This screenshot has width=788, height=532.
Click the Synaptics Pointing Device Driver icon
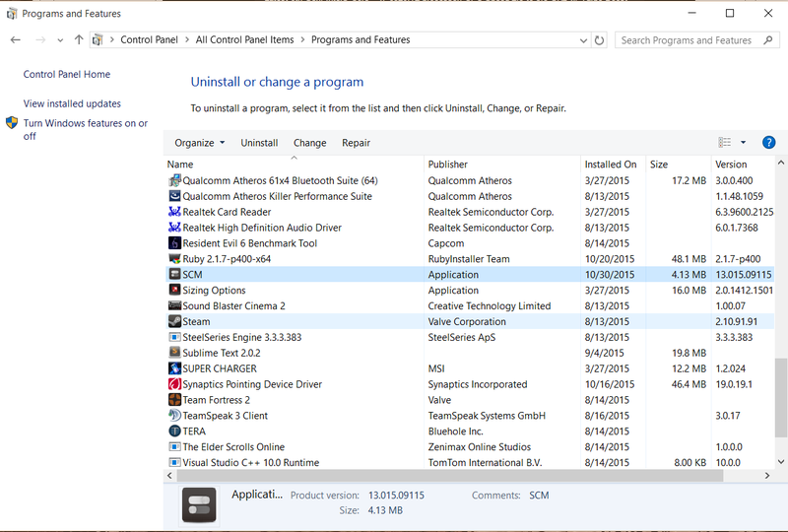pyautogui.click(x=174, y=383)
